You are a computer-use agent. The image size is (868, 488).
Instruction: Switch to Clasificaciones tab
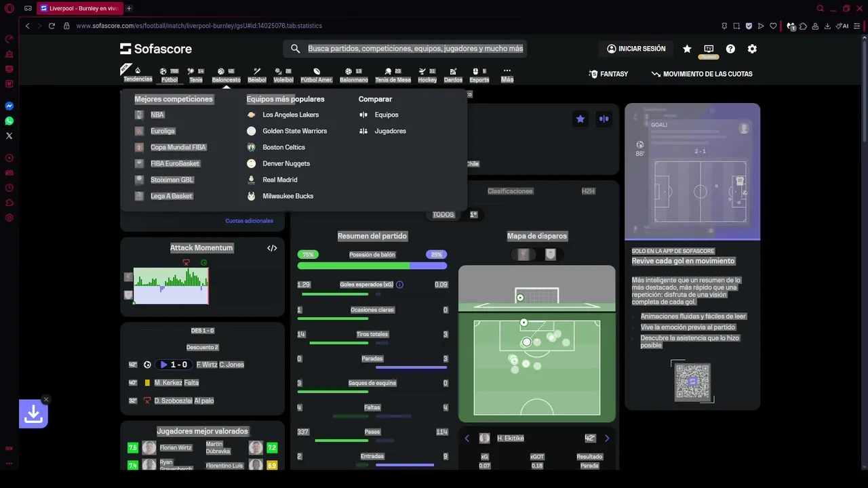[x=510, y=191]
